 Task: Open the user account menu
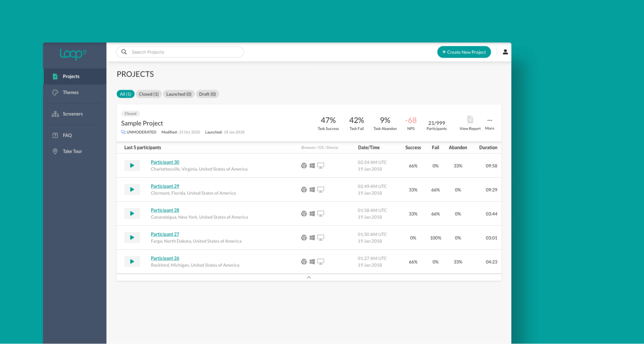pyautogui.click(x=505, y=52)
